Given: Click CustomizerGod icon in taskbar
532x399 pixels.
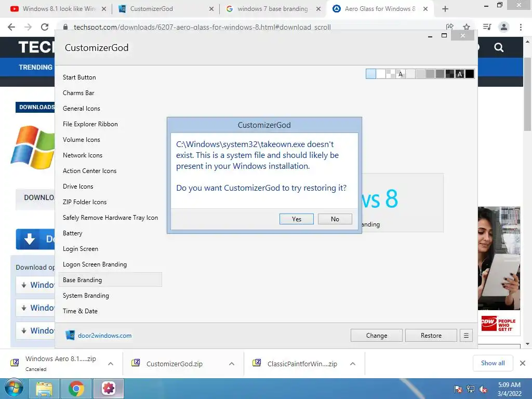Looking at the screenshot, I should (109, 389).
